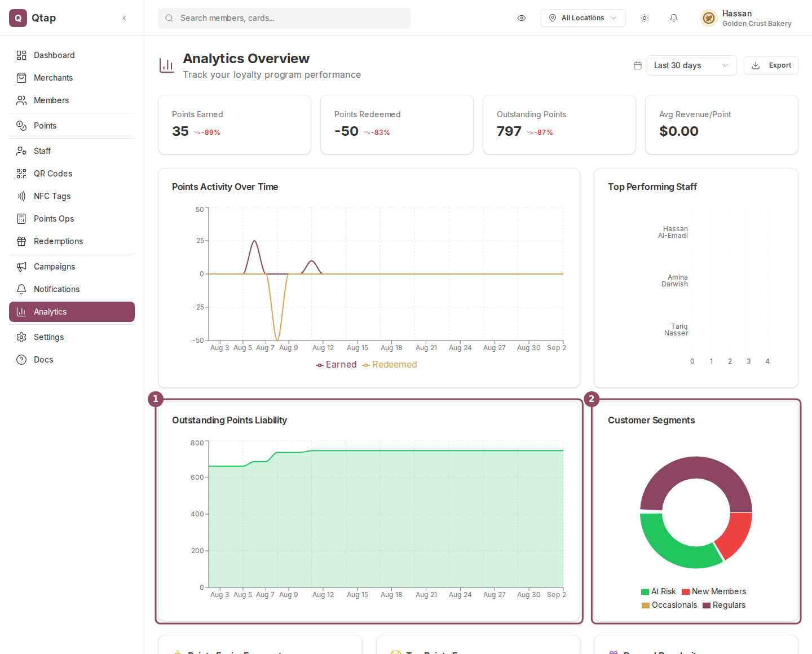Click the Analytics bar chart sidebar icon
Image resolution: width=812 pixels, height=654 pixels.
pyautogui.click(x=21, y=312)
